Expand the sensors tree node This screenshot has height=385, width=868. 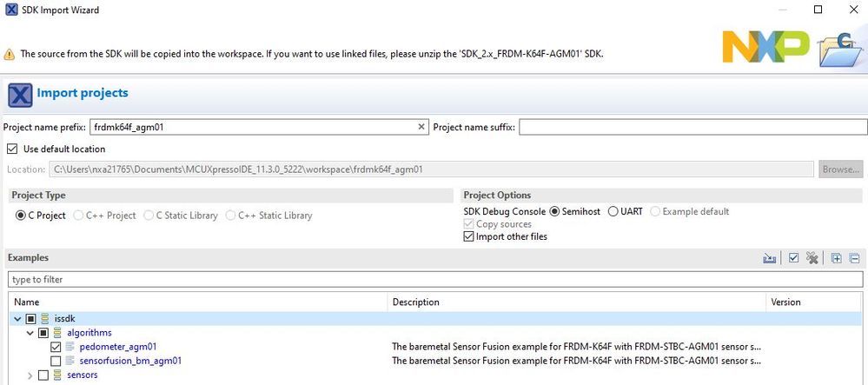click(30, 375)
